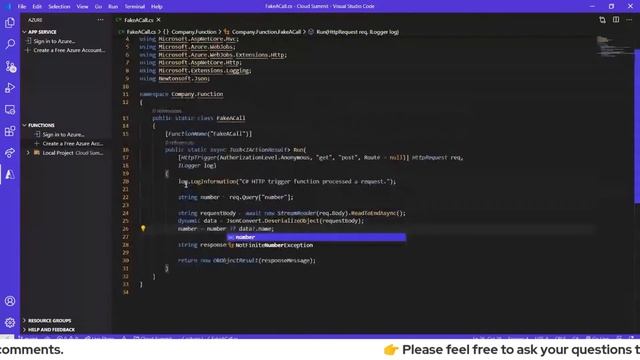The width and height of the screenshot is (640, 360).
Task: Open the Go menu
Action: (x=98, y=6)
